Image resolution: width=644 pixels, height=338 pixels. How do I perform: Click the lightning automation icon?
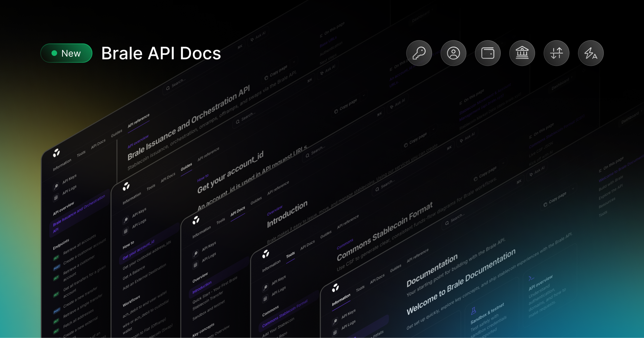point(591,53)
